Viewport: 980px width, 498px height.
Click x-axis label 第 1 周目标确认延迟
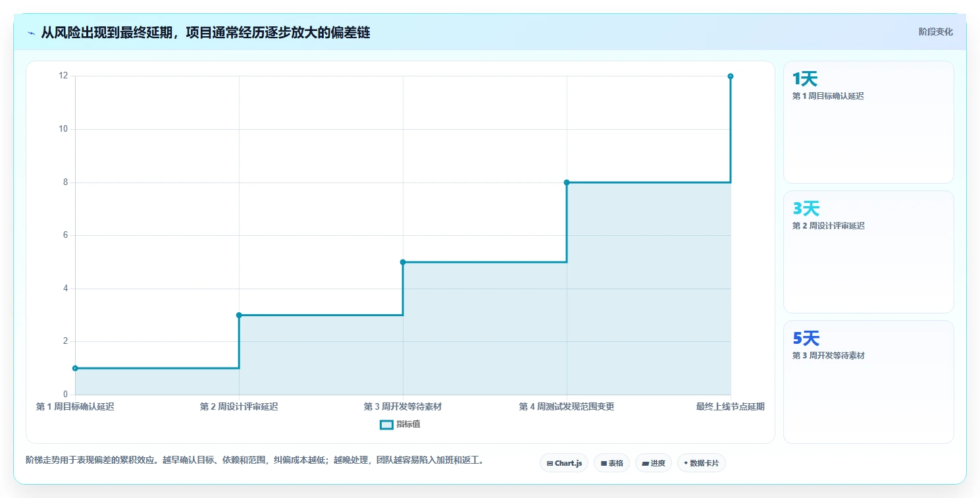point(75,406)
